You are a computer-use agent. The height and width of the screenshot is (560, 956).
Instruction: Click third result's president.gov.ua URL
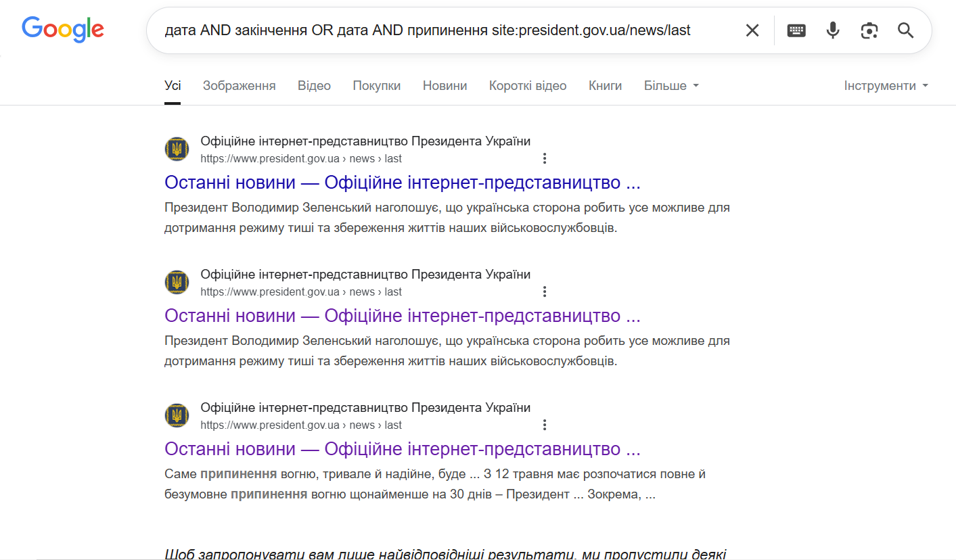[301, 425]
